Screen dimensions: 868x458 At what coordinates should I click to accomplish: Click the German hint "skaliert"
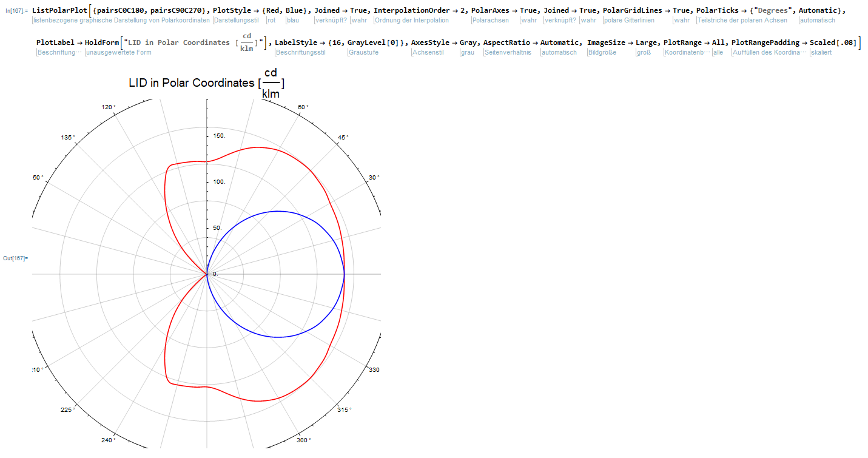pyautogui.click(x=821, y=52)
